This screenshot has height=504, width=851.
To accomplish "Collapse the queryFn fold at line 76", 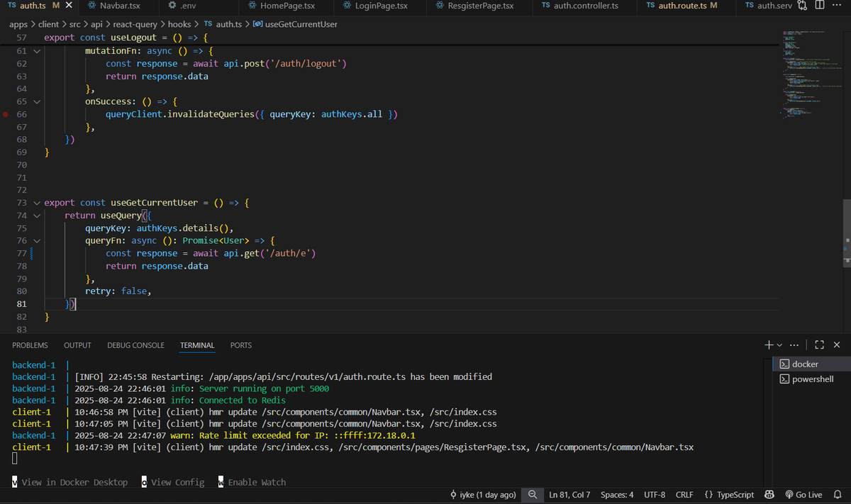I will click(37, 241).
